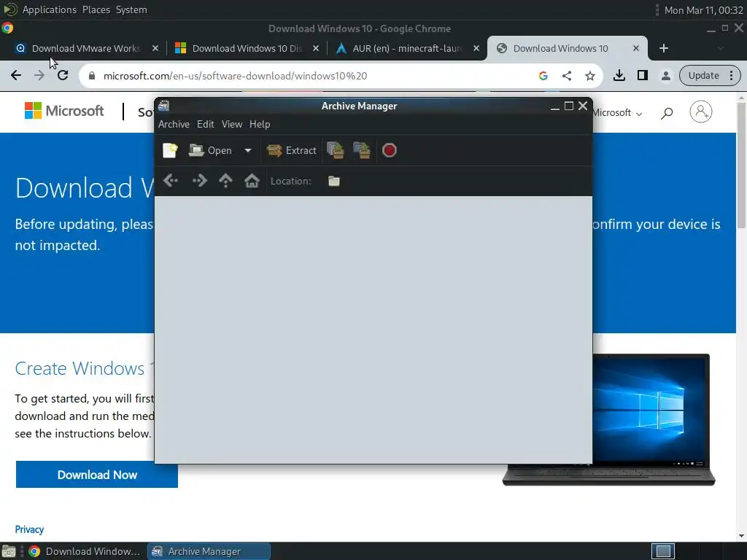Click Chrome's forward navigation arrow

[39, 75]
